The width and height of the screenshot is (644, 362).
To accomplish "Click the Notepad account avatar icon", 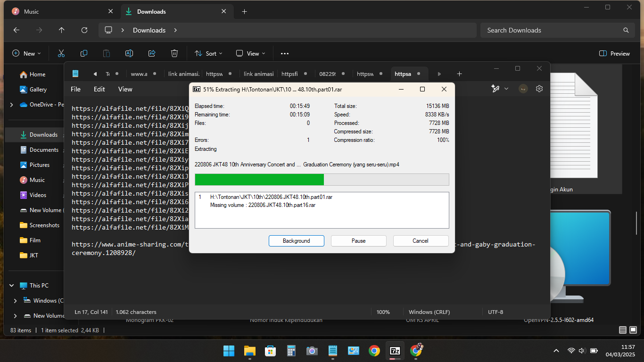I will (523, 89).
